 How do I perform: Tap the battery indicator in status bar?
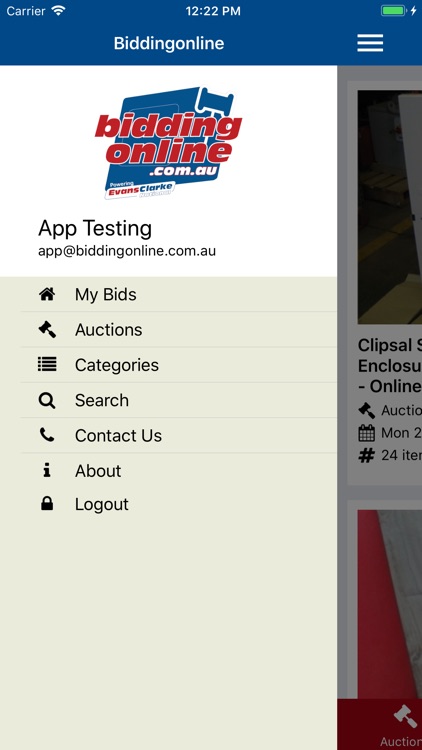[393, 11]
